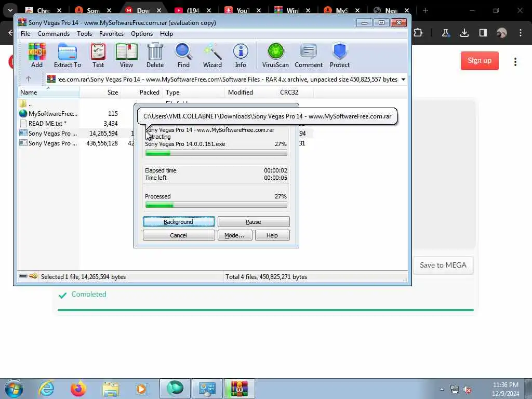Viewport: 532px width, 399px height.
Task: Toggle the browser side panel icon
Action: coord(483,33)
